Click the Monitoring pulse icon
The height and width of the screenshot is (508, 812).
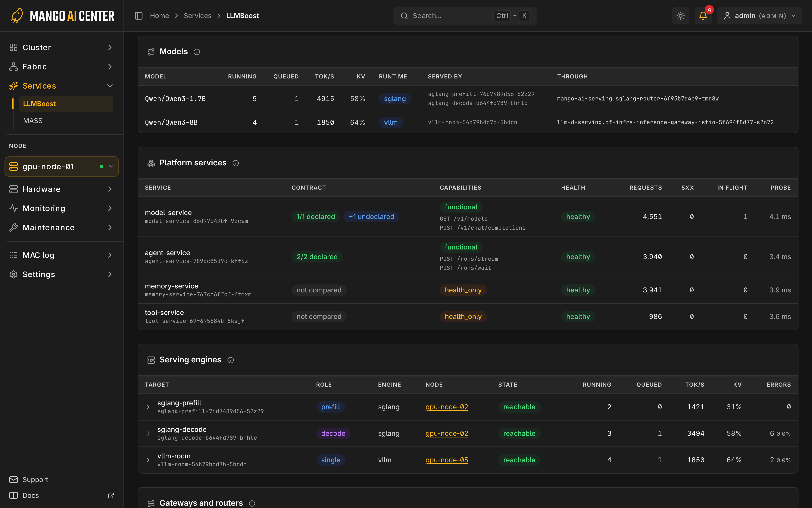[13, 208]
